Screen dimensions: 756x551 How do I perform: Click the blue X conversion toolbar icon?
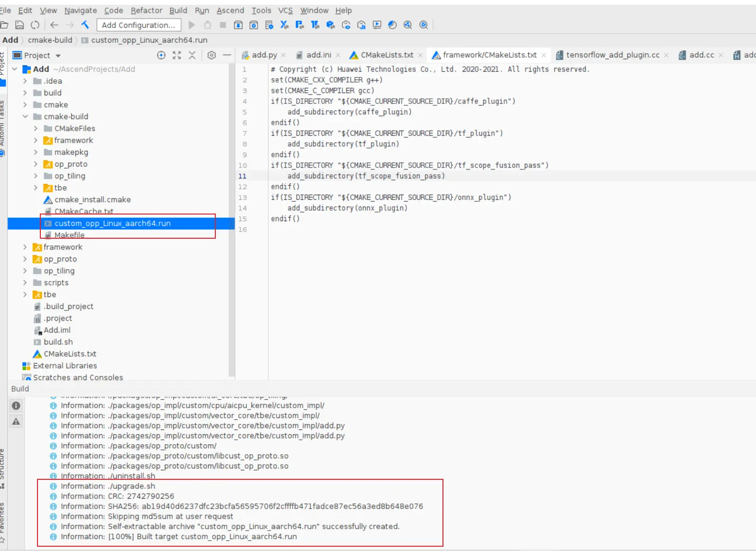(x=285, y=25)
